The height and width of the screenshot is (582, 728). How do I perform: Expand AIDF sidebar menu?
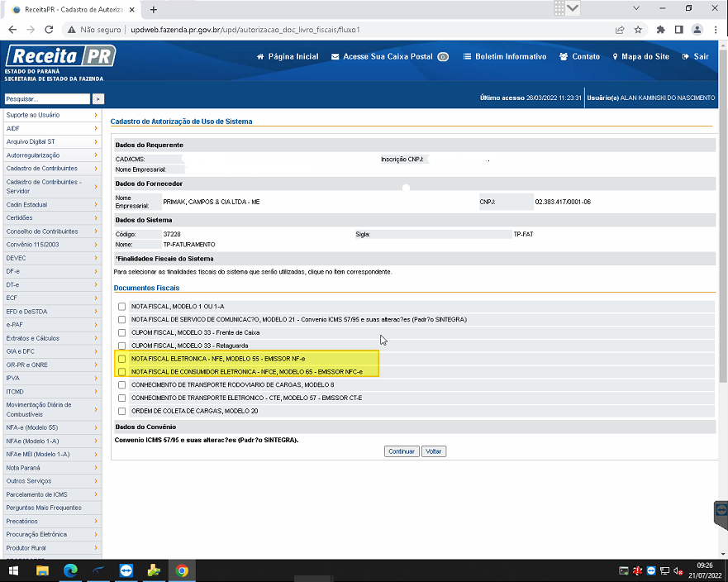[x=52, y=128]
